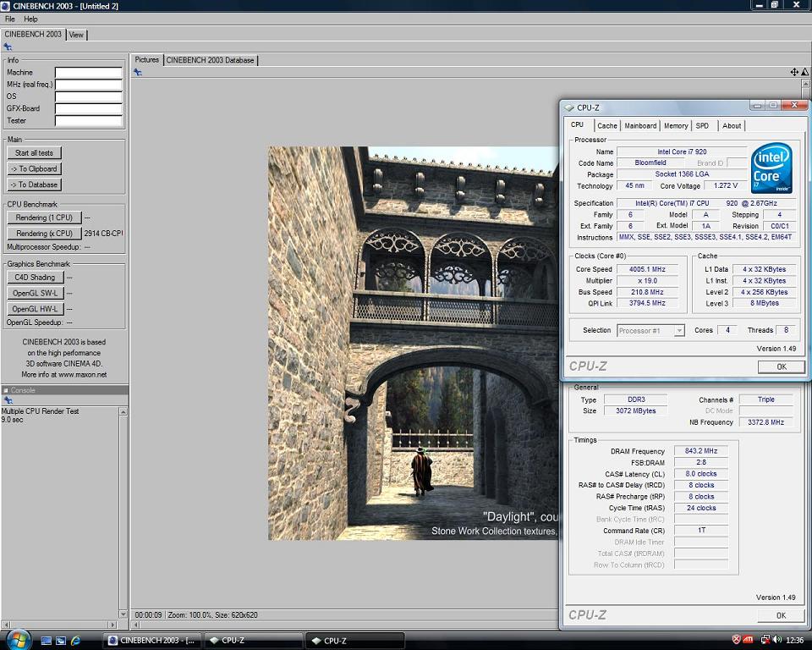Switch to the second CPU-Z taskbar button
The image size is (812, 650).
tap(354, 641)
